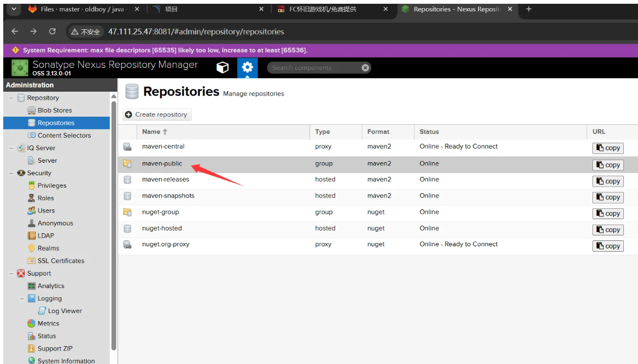This screenshot has height=364, width=638.
Task: Open Content Selectors in the sidebar
Action: (x=64, y=136)
